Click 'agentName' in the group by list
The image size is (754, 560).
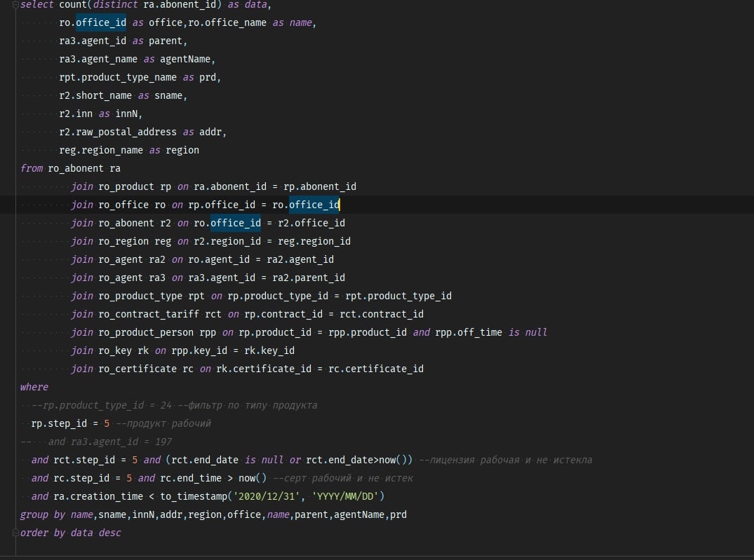click(358, 515)
